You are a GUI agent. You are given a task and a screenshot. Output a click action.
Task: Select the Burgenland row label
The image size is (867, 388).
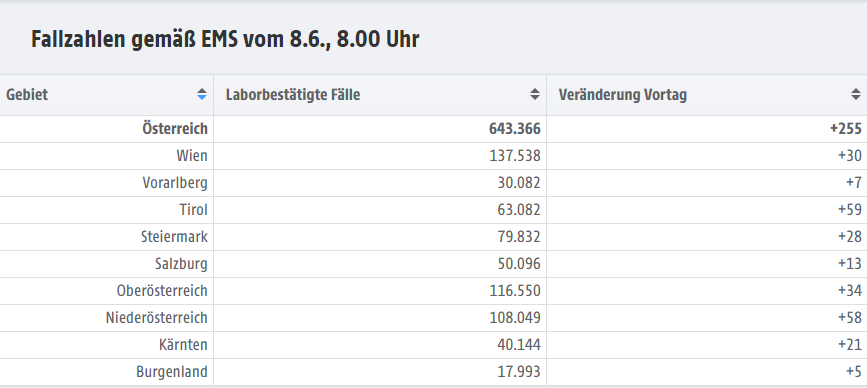(x=172, y=373)
